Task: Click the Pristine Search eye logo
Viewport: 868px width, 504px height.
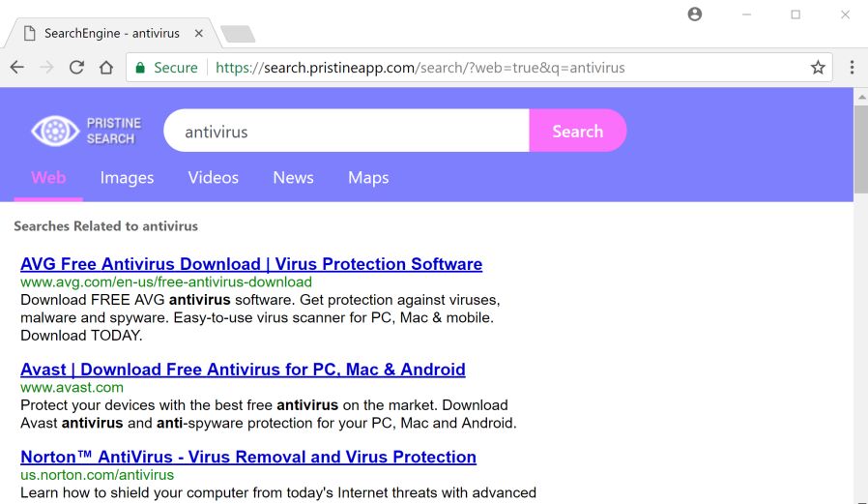Action: tap(54, 132)
